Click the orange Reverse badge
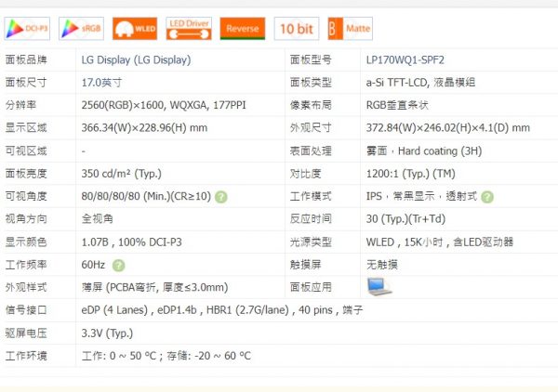558x392 pixels. [x=243, y=29]
